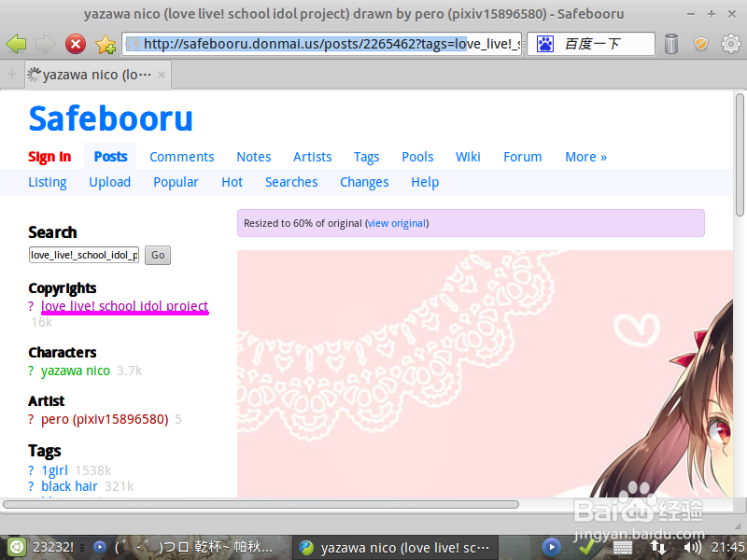Open the Upload submenu link

[x=109, y=182]
